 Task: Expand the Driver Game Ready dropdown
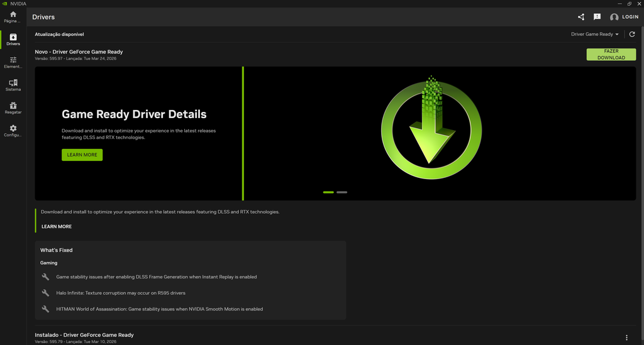595,34
